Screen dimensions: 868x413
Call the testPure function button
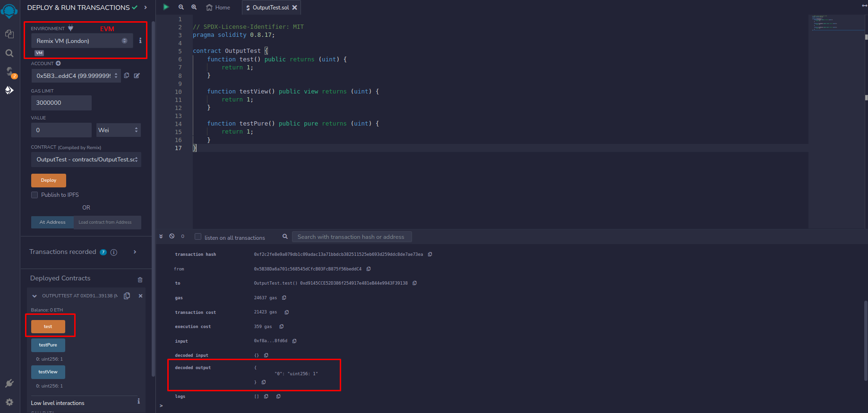coord(48,345)
